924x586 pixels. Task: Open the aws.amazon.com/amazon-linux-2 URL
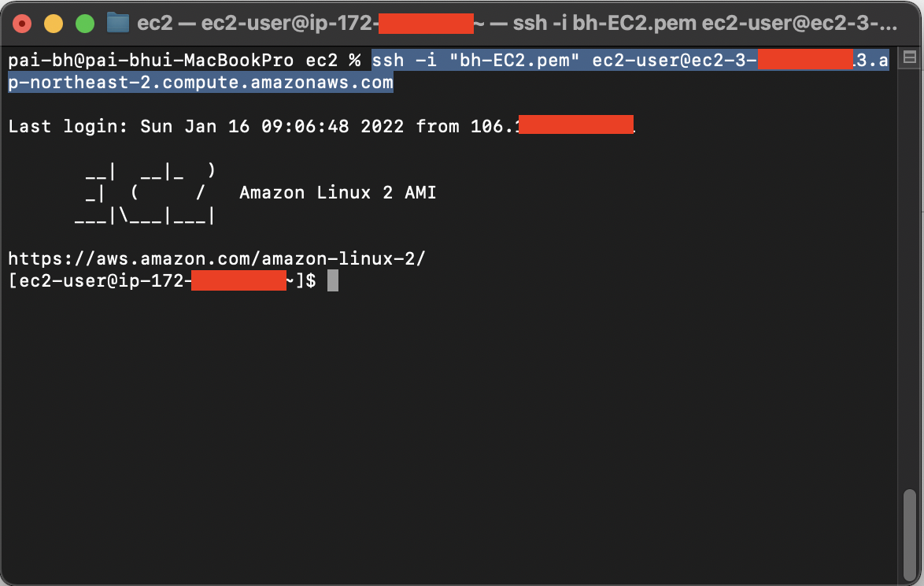pos(216,258)
